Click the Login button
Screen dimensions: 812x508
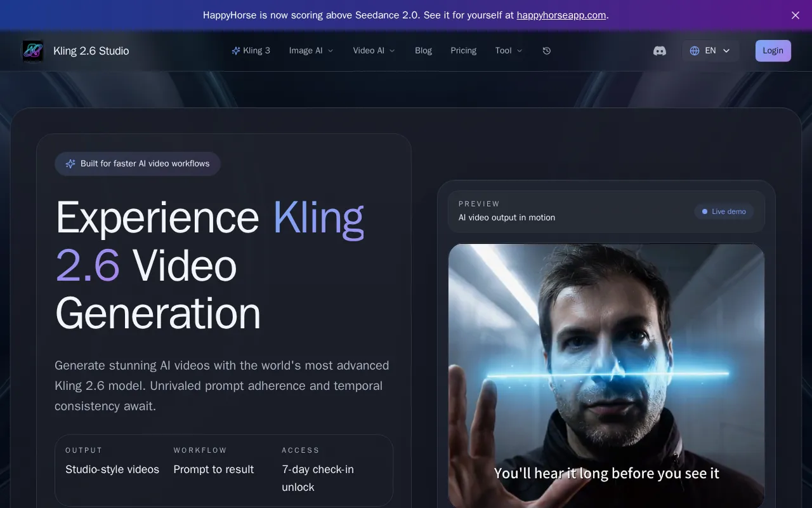click(773, 51)
